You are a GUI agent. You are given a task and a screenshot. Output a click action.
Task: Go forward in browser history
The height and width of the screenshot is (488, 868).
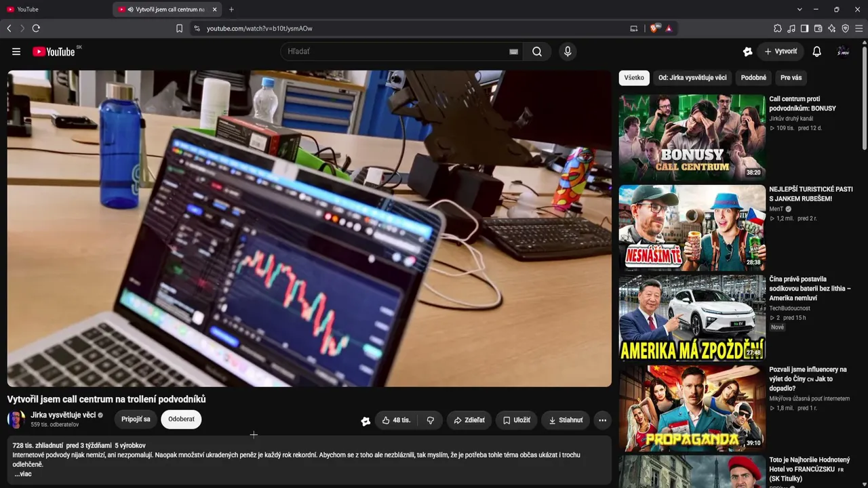22,28
